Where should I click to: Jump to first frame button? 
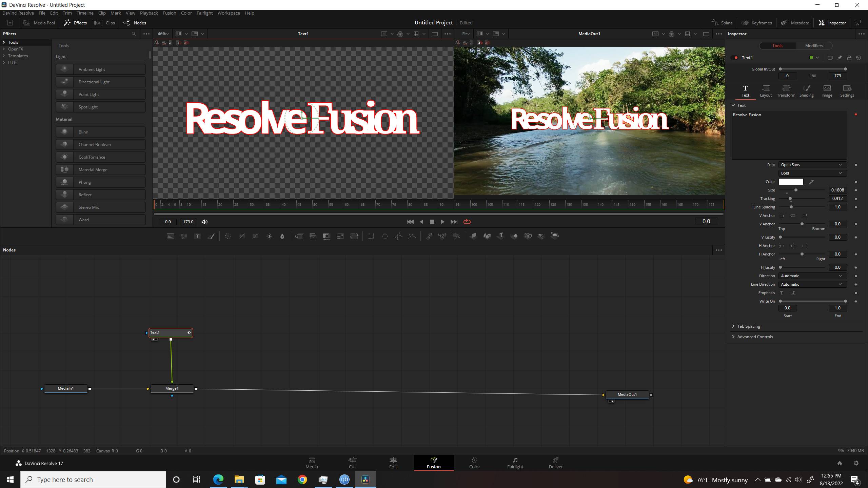tap(410, 222)
